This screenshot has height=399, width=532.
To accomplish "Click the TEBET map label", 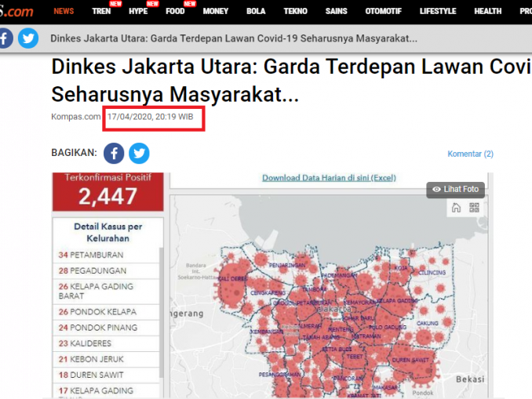I will pos(355,357).
